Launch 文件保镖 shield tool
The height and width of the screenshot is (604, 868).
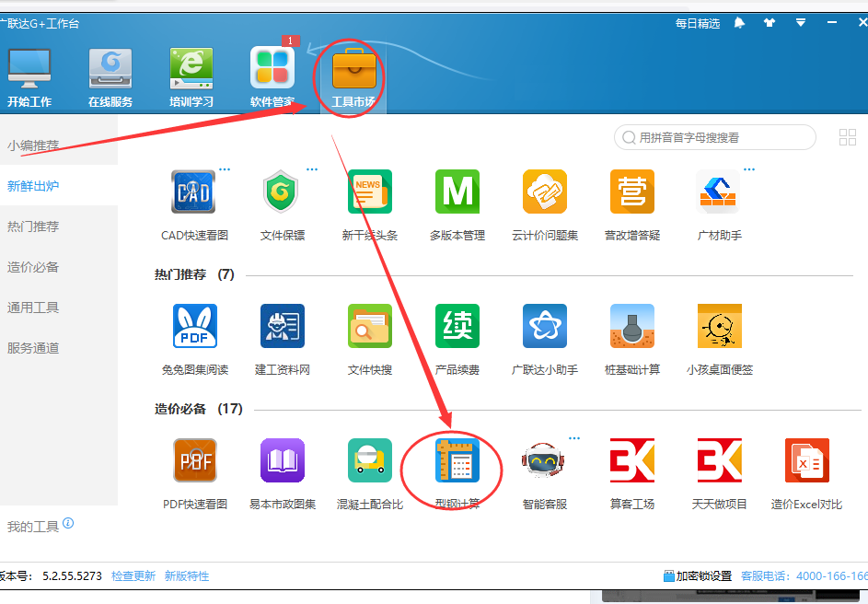pos(282,192)
